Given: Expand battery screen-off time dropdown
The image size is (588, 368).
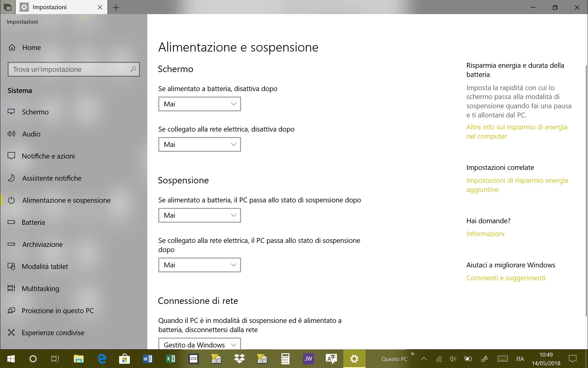Looking at the screenshot, I should [x=199, y=104].
